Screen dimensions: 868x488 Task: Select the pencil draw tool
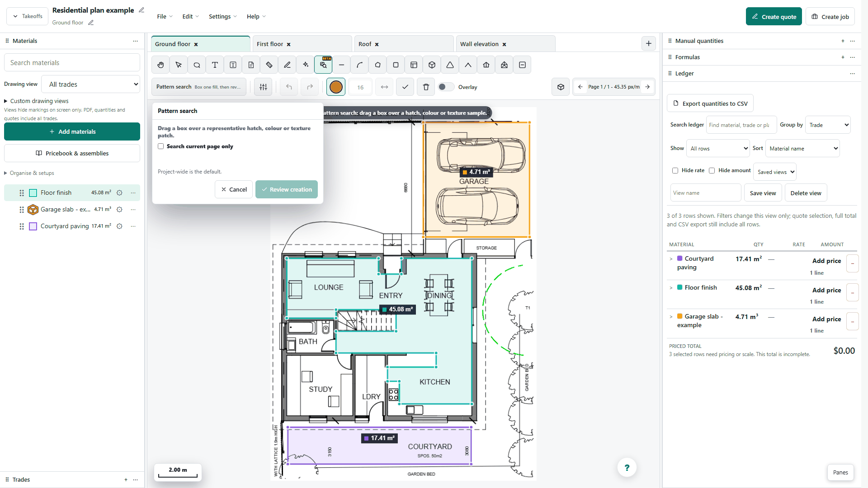click(287, 65)
